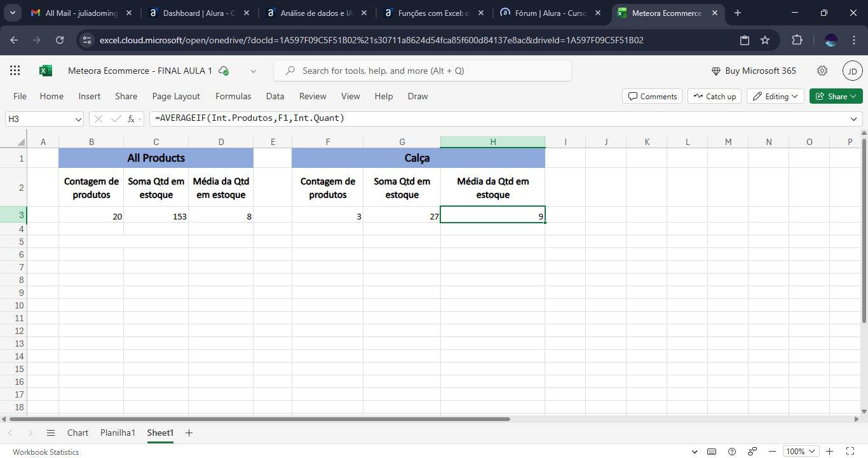868x458 pixels.
Task: Click the insert function fx icon
Action: [x=132, y=119]
